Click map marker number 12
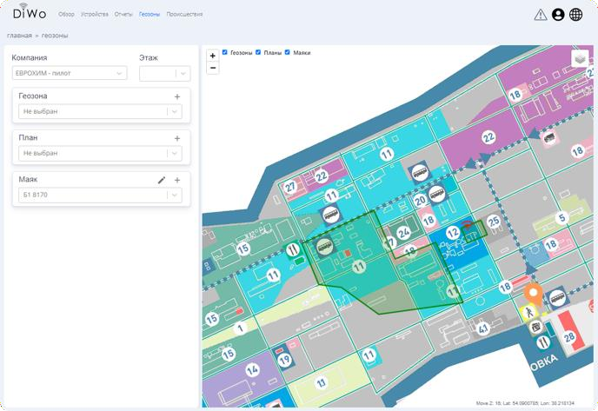Screen dimensions: 598x411 pos(453,233)
